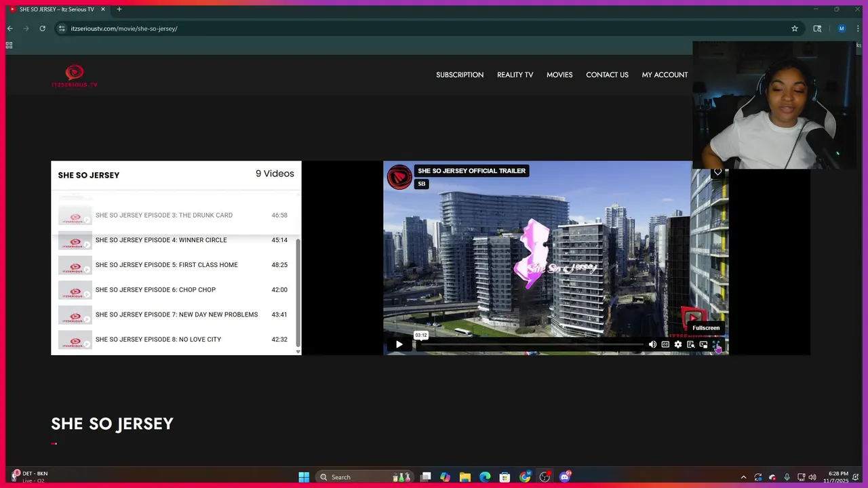
Task: Open Microsoft Edge from the taskbar
Action: [x=485, y=477]
